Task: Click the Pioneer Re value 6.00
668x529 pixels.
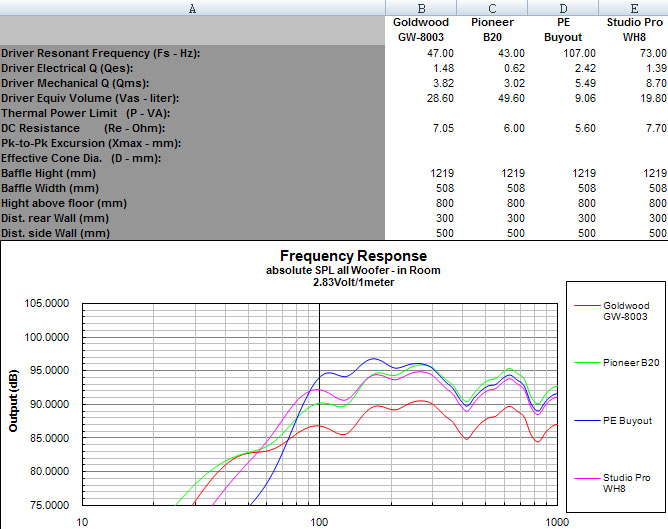Action: click(x=514, y=128)
